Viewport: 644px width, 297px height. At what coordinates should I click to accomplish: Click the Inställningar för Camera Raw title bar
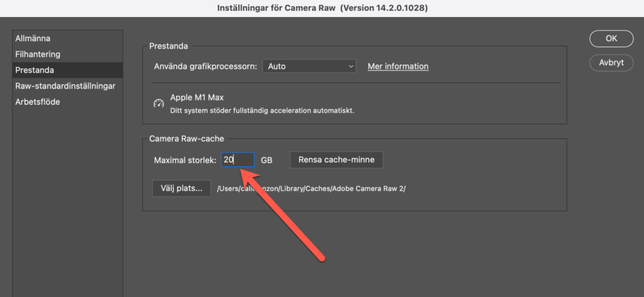pyautogui.click(x=322, y=8)
